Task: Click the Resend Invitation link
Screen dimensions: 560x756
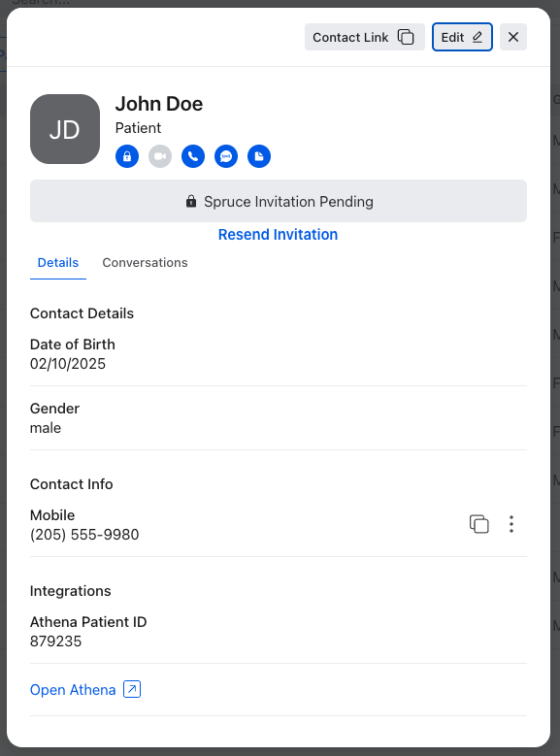Action: coord(278,234)
